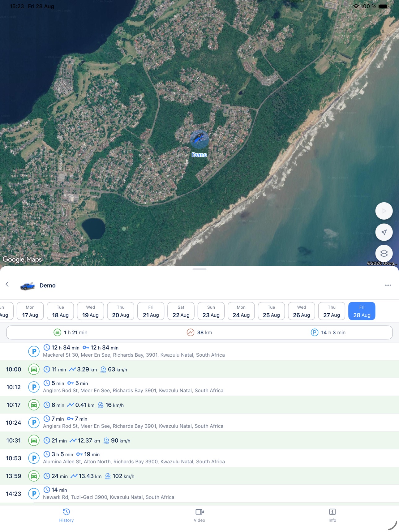The height and width of the screenshot is (532, 399).
Task: Click the car icon for 10:31 trip
Action: coord(34,440)
